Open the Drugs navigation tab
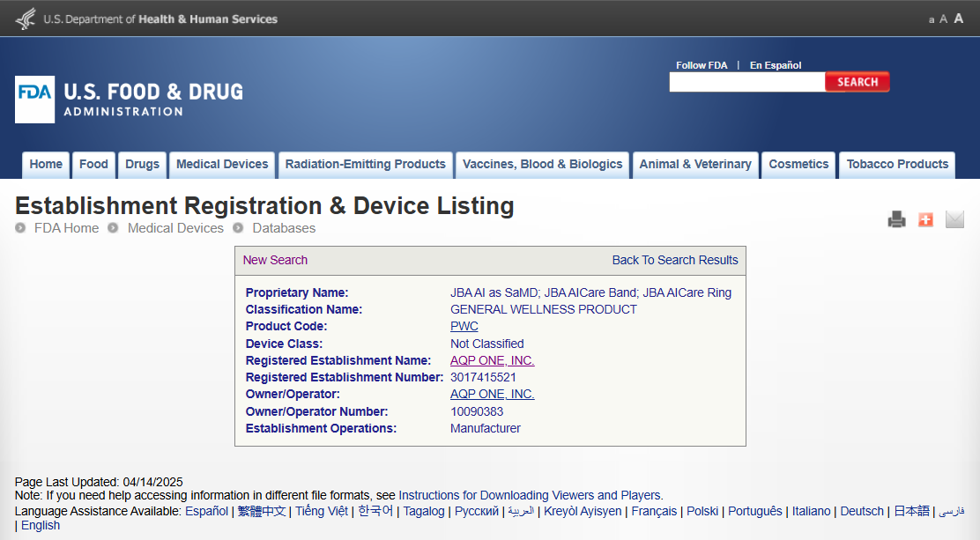 click(x=142, y=165)
